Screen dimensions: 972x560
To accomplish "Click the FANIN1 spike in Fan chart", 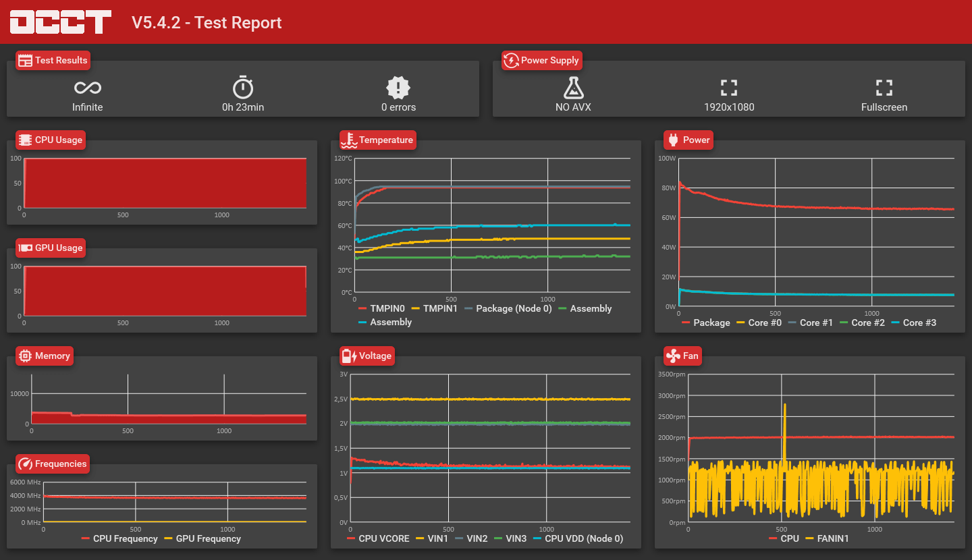I will point(785,432).
